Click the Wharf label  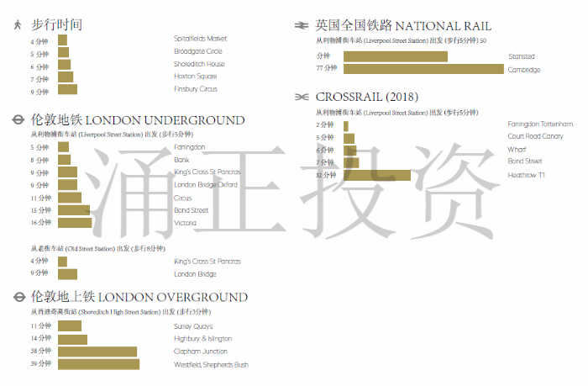pyautogui.click(x=517, y=150)
